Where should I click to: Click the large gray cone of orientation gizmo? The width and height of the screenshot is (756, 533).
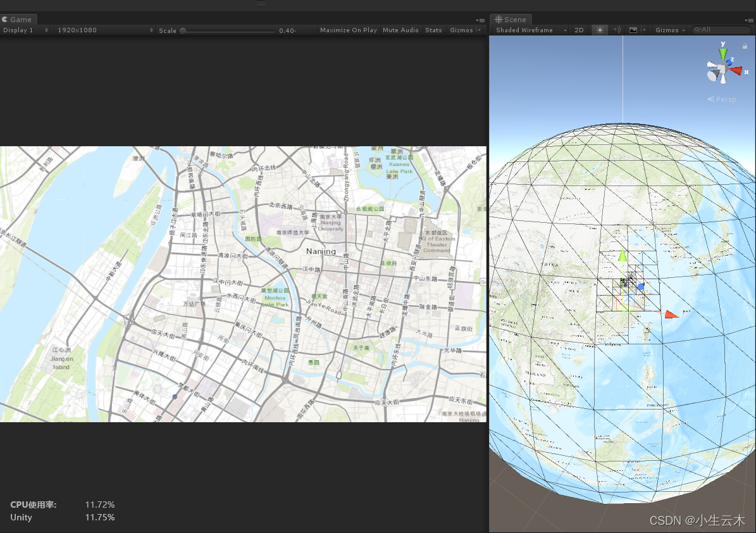point(713,75)
